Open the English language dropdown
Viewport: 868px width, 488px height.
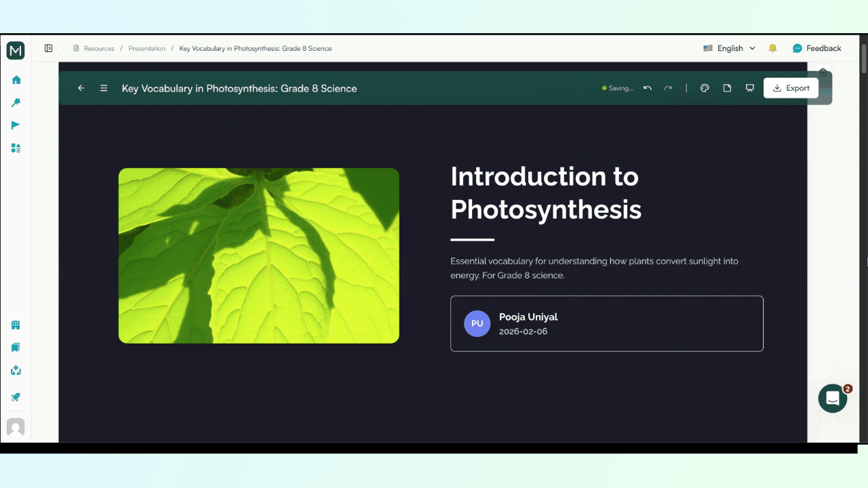coord(730,48)
